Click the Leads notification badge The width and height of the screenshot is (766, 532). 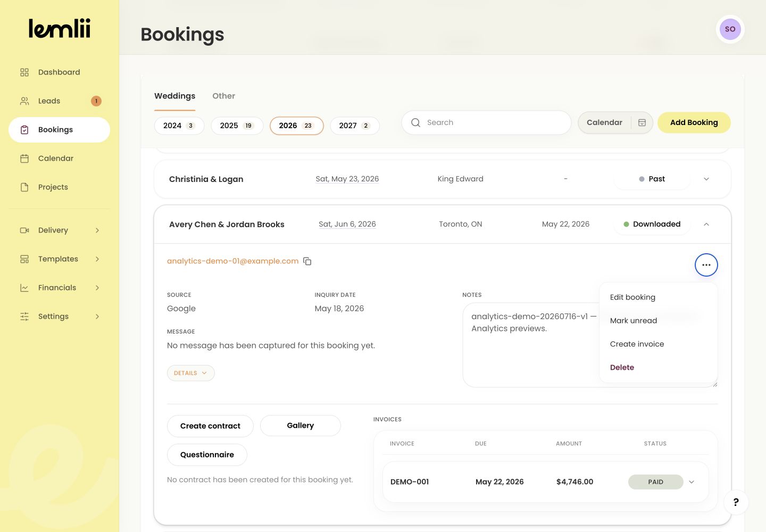pyautogui.click(x=96, y=101)
